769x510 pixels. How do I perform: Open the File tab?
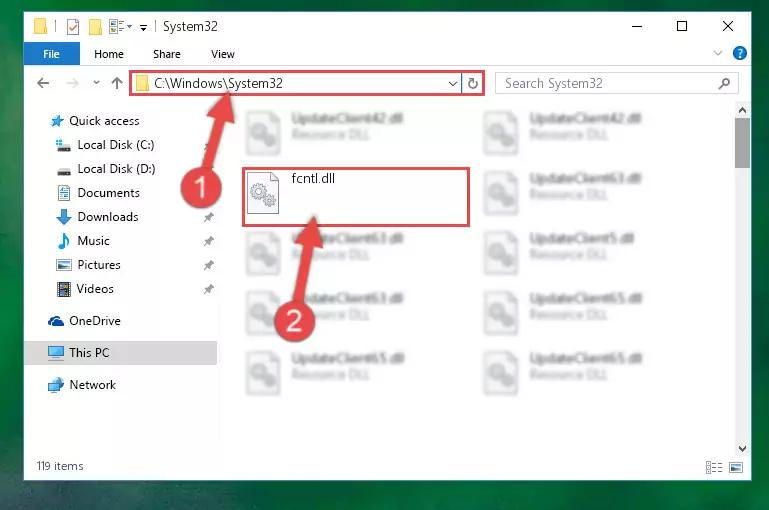pyautogui.click(x=51, y=54)
